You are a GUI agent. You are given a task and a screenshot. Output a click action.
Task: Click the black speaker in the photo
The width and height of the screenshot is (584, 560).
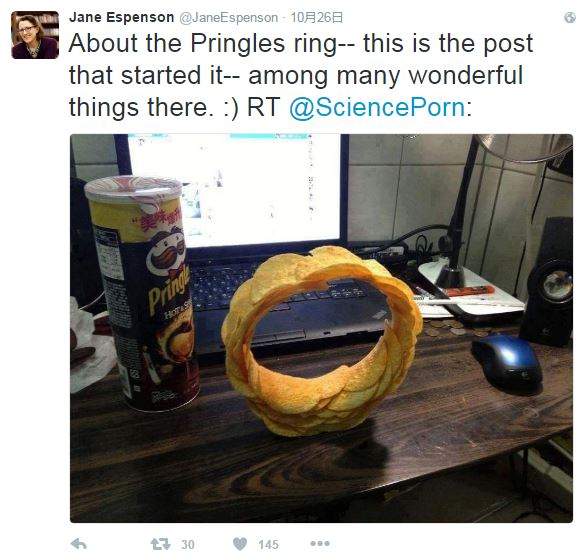click(x=547, y=282)
